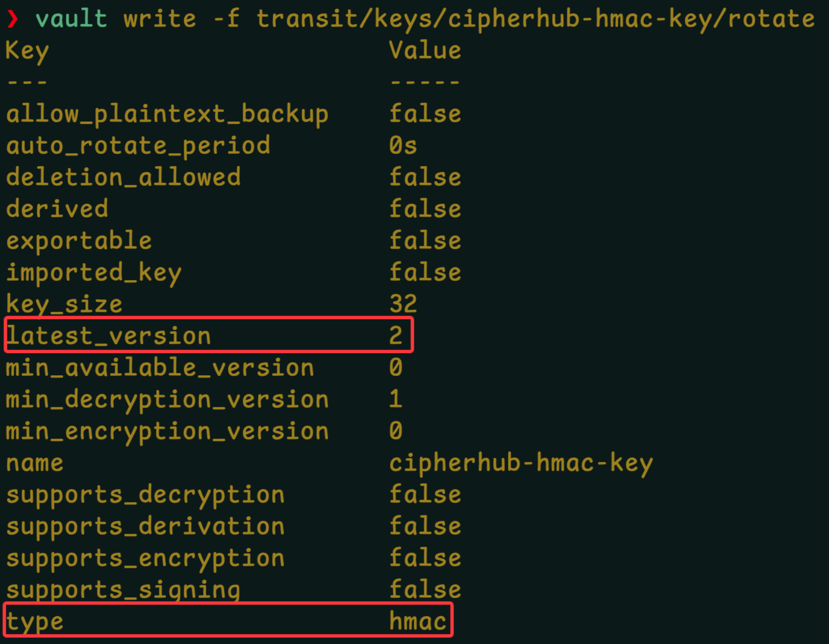This screenshot has width=829, height=644.
Task: Click the latest_version value 2
Action: tap(396, 335)
